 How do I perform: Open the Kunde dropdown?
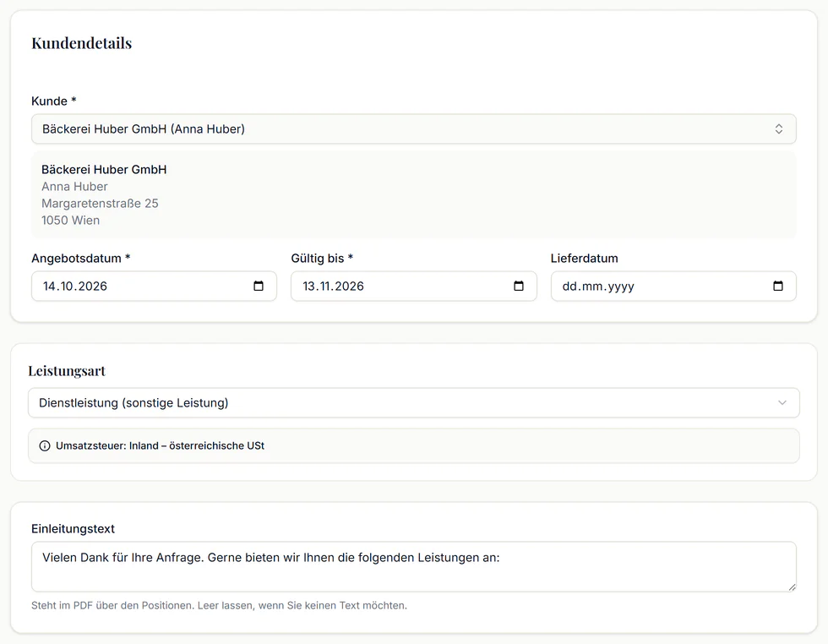pos(414,129)
